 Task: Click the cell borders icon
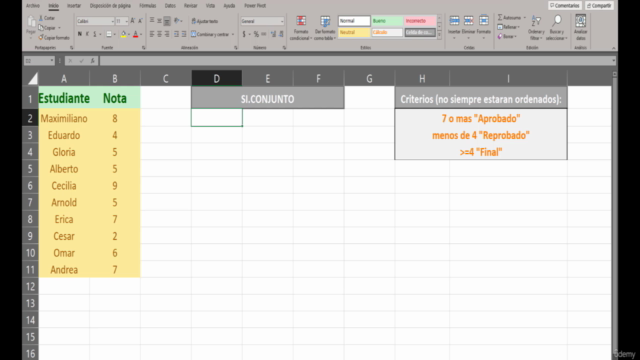pos(109,34)
